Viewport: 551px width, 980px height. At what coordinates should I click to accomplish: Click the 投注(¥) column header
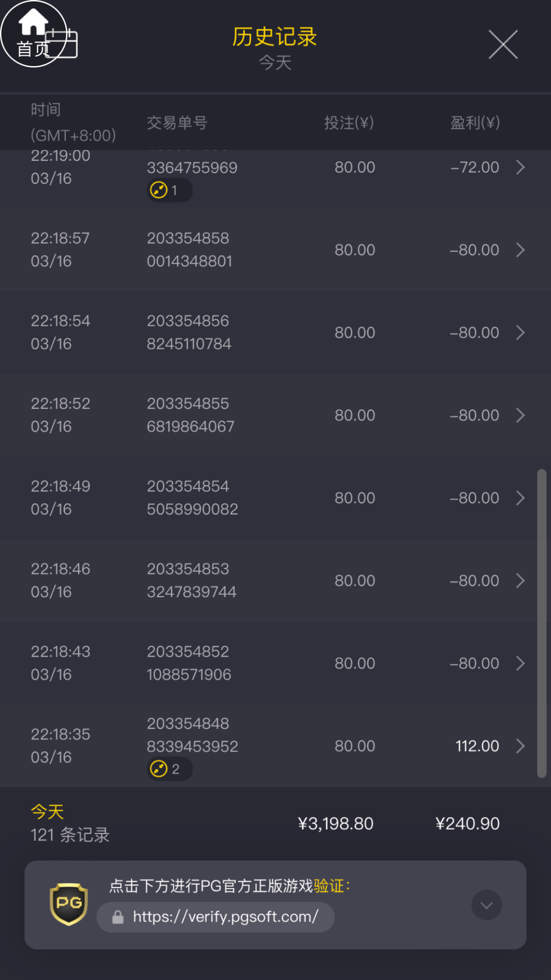(349, 123)
